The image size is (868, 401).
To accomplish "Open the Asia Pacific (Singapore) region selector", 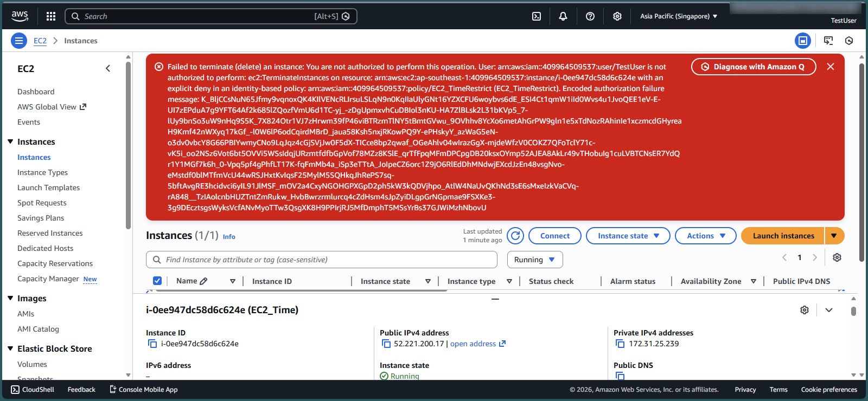I will click(x=679, y=16).
